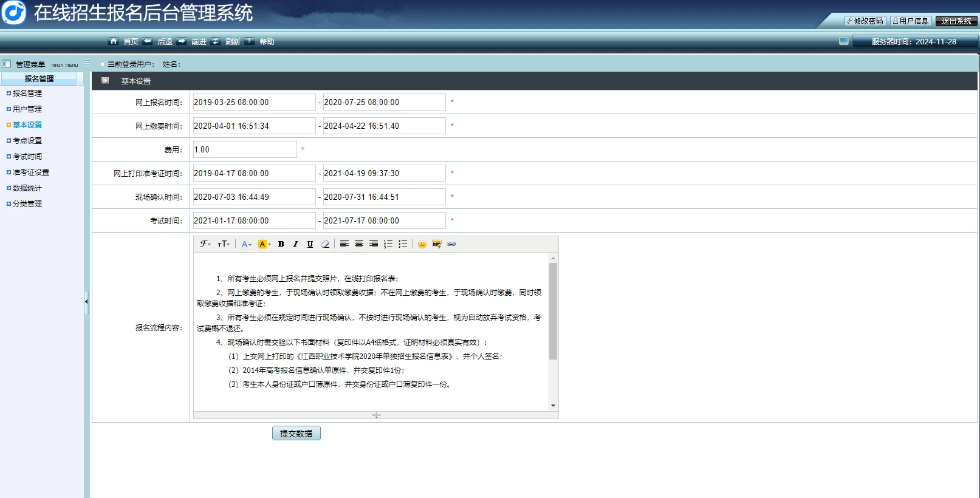Center-align text in the editor
Screen dimensions: 980x498
359,244
